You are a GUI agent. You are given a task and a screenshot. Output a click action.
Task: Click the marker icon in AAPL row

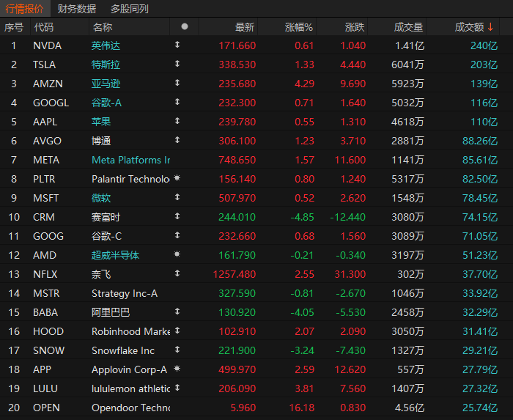pyautogui.click(x=177, y=121)
